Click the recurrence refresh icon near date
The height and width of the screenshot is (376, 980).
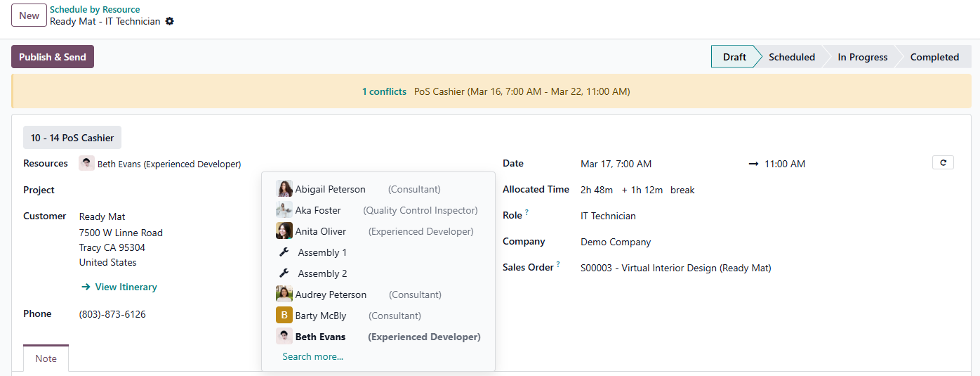pyautogui.click(x=943, y=163)
